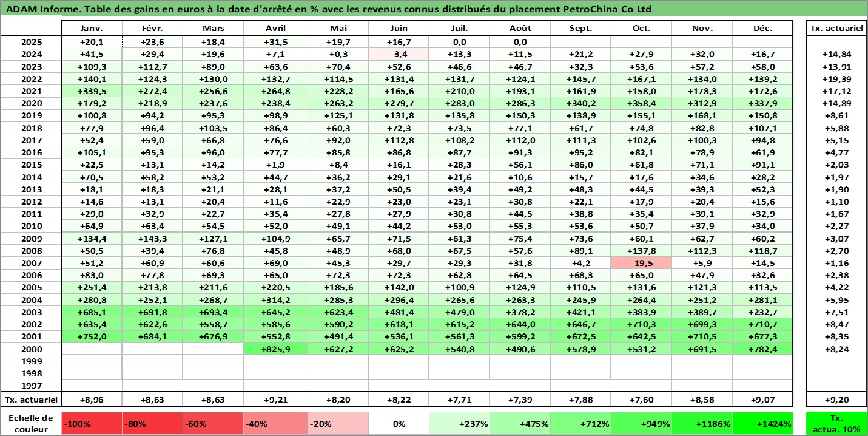Select the 'Févr.' column header
This screenshot has width=868, height=436.
(153, 29)
